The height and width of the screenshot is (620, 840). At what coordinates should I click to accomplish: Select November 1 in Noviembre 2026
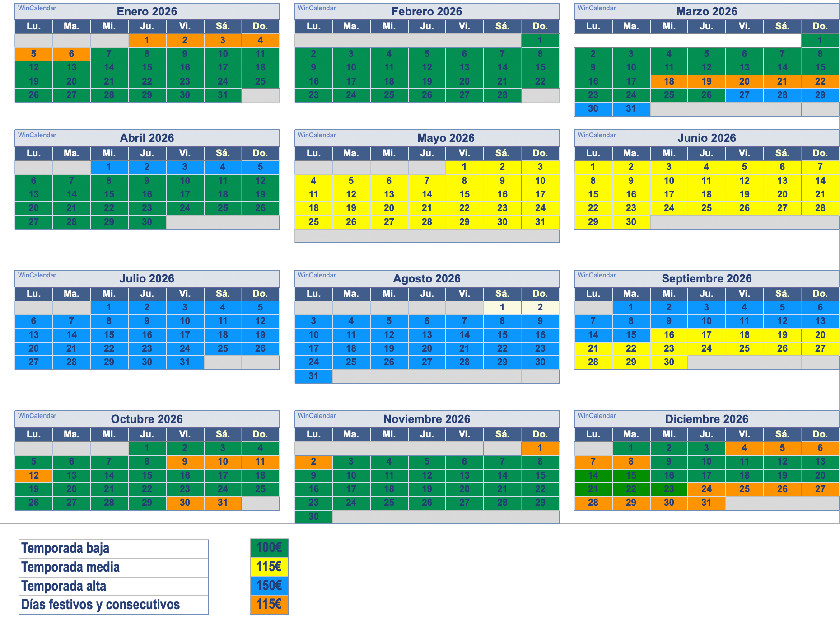pos(540,448)
